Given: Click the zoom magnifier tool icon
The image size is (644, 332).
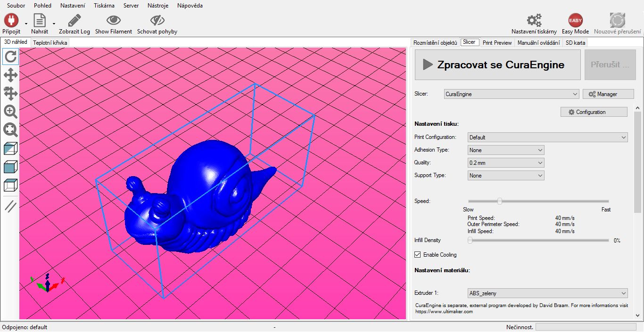Looking at the screenshot, I should point(10,112).
